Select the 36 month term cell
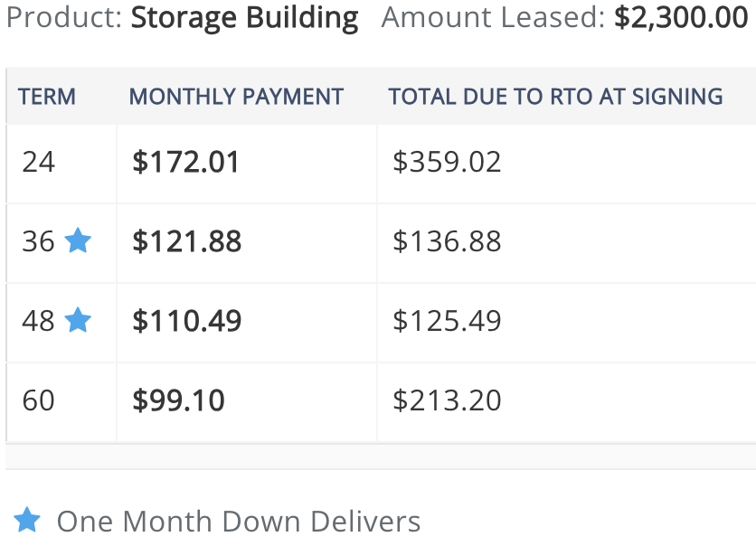756x546 pixels. click(61, 243)
